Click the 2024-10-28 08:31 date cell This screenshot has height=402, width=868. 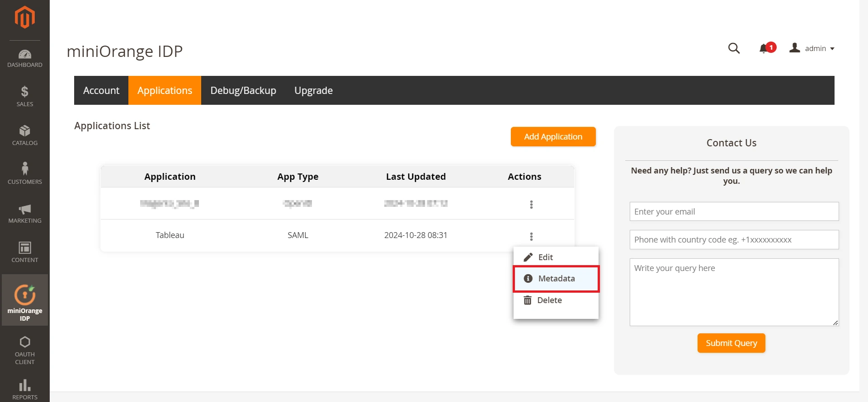415,235
